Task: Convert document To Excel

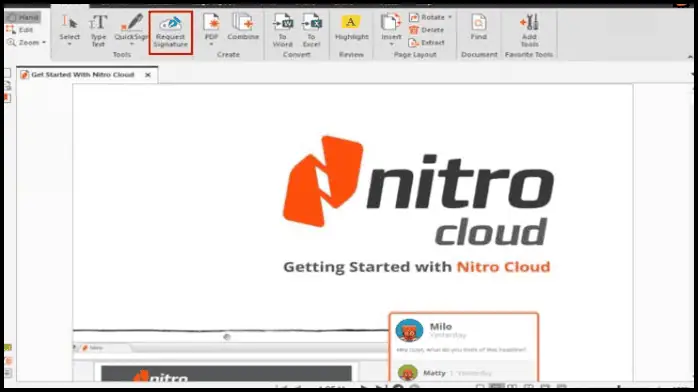Action: point(312,30)
